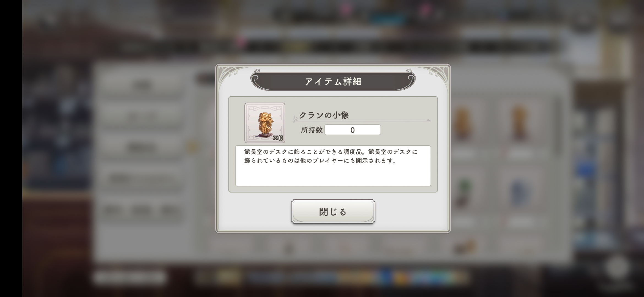The width and height of the screenshot is (644, 297).
Task: Click the クランの小像 item name heading
Action: click(324, 115)
